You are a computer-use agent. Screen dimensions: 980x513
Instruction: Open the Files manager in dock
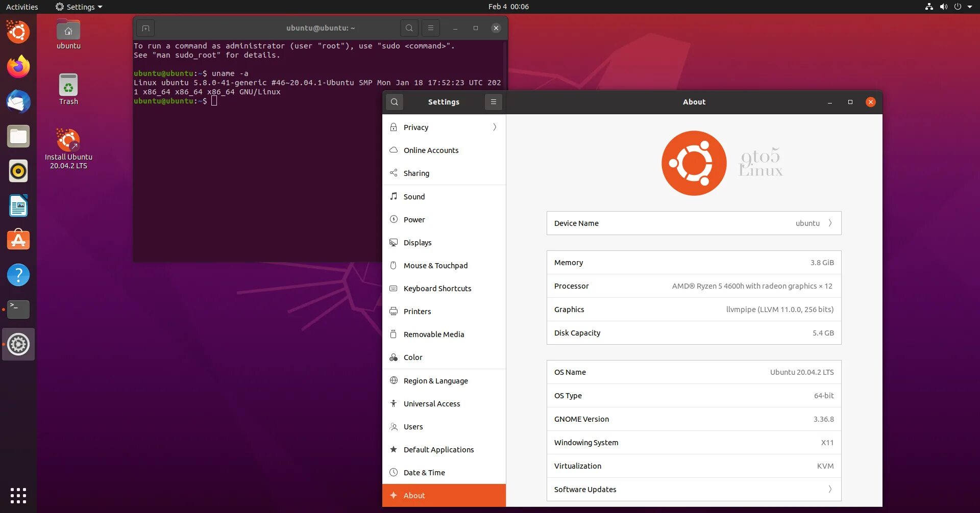[18, 136]
